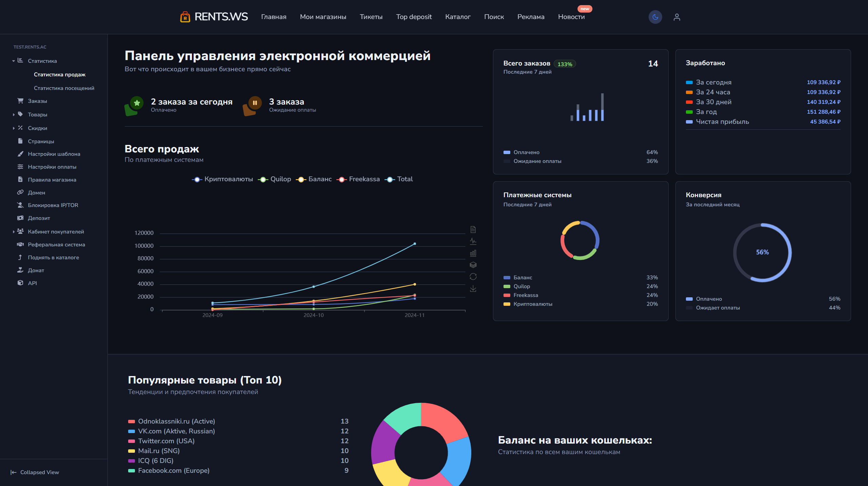Open Реферальная система sidebar link
This screenshot has width=868, height=486.
point(56,245)
